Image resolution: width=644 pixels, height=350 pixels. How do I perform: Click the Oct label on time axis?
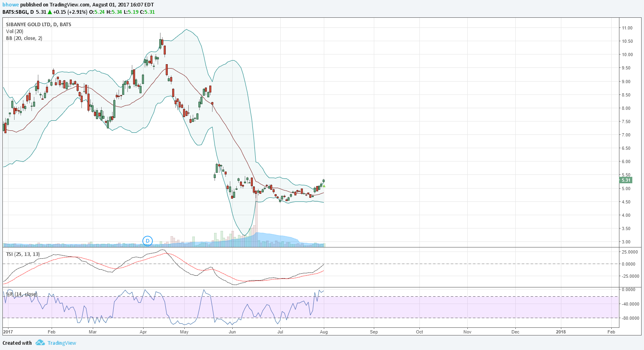[x=419, y=332]
